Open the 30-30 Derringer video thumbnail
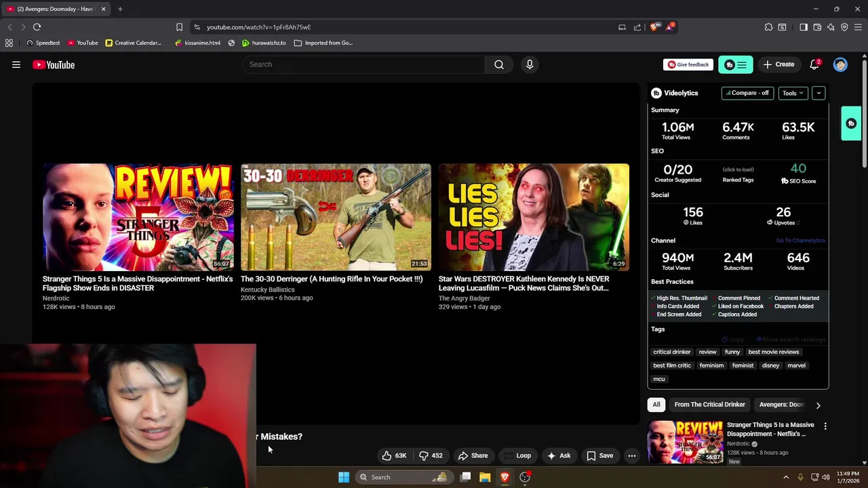This screenshot has height=488, width=868. 336,217
